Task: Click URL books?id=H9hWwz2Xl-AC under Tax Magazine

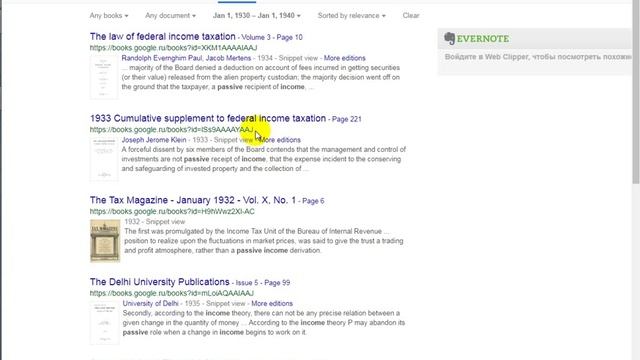Action: 172,211
